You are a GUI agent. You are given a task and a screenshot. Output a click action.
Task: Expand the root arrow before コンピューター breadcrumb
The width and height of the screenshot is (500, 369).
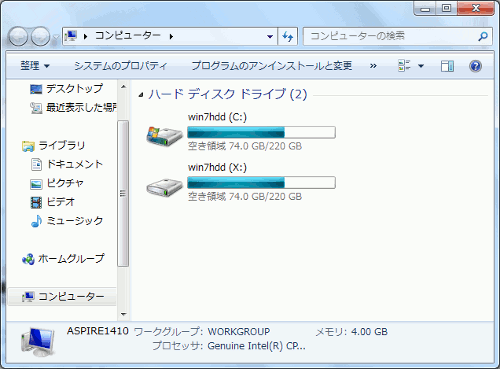point(86,36)
